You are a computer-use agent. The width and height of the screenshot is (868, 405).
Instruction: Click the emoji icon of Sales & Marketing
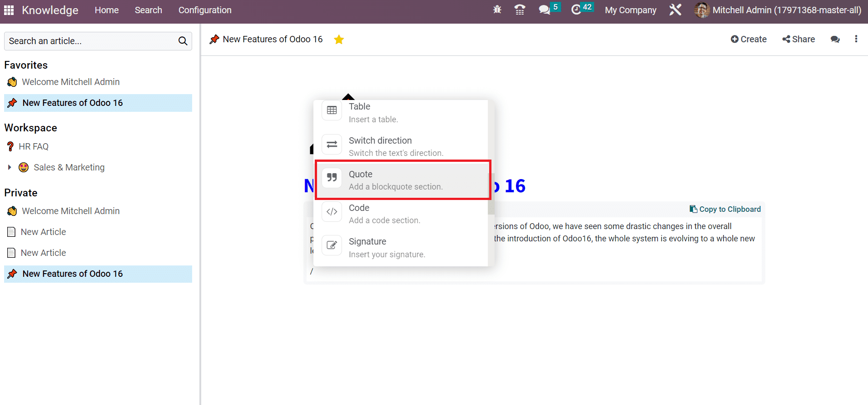[24, 167]
